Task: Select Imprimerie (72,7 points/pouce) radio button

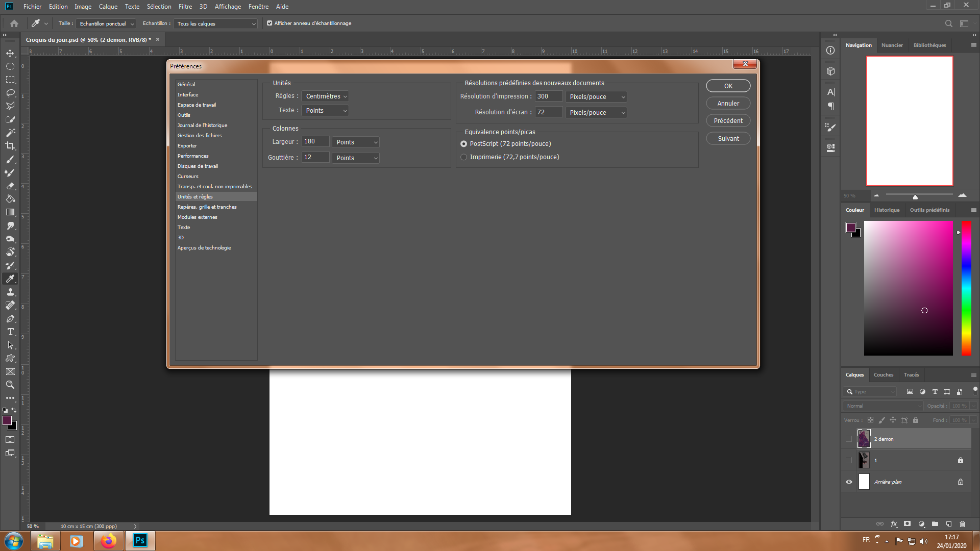Action: pyautogui.click(x=464, y=157)
